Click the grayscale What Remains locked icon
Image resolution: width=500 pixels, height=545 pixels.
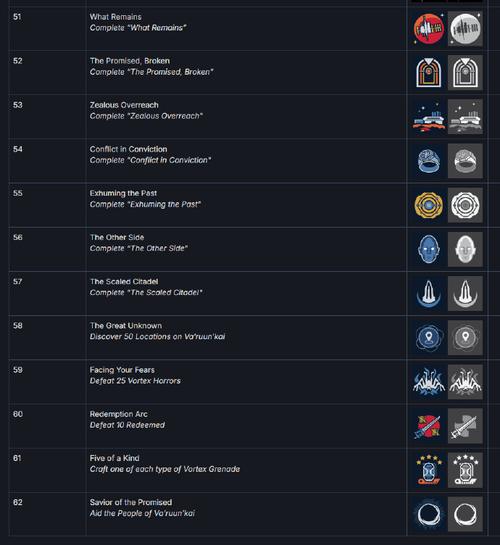[x=465, y=29]
